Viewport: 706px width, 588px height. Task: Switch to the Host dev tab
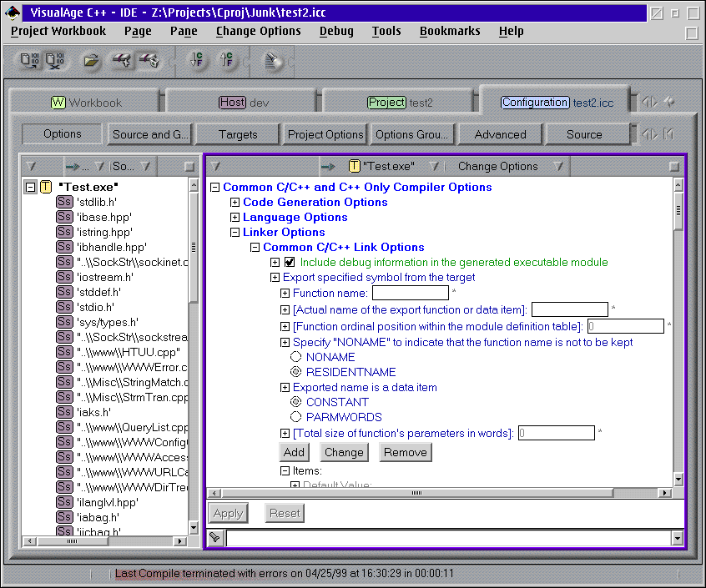point(244,103)
